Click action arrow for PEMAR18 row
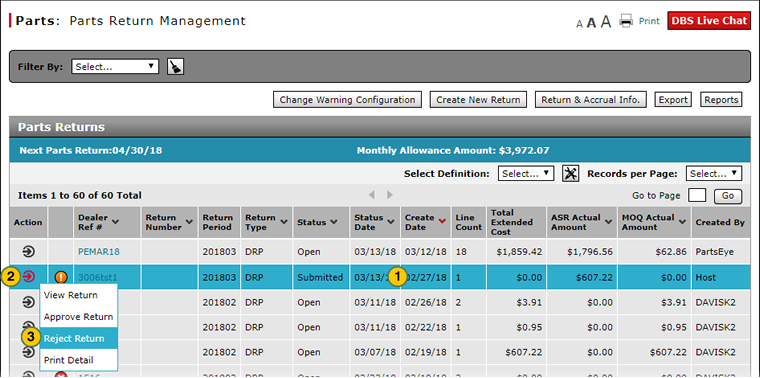Image resolution: width=760 pixels, height=378 pixels. tap(29, 252)
